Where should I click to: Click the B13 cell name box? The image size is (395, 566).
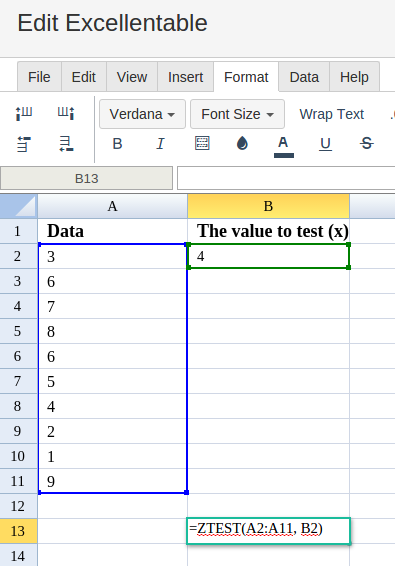tap(86, 178)
